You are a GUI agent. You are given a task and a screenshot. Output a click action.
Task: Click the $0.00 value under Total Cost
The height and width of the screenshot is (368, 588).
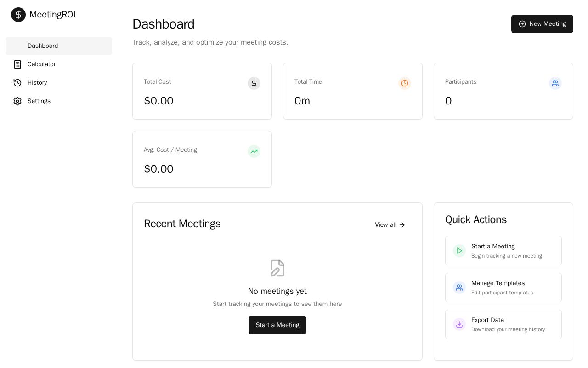click(x=158, y=101)
